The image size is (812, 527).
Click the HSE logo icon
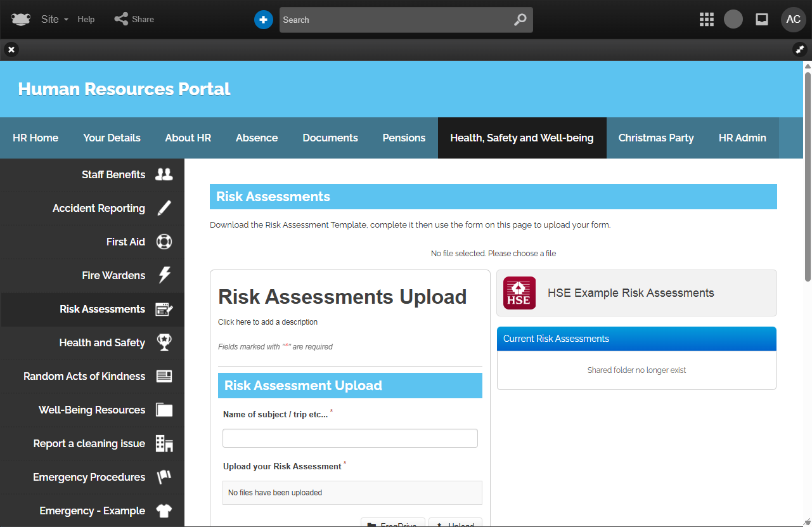point(519,293)
